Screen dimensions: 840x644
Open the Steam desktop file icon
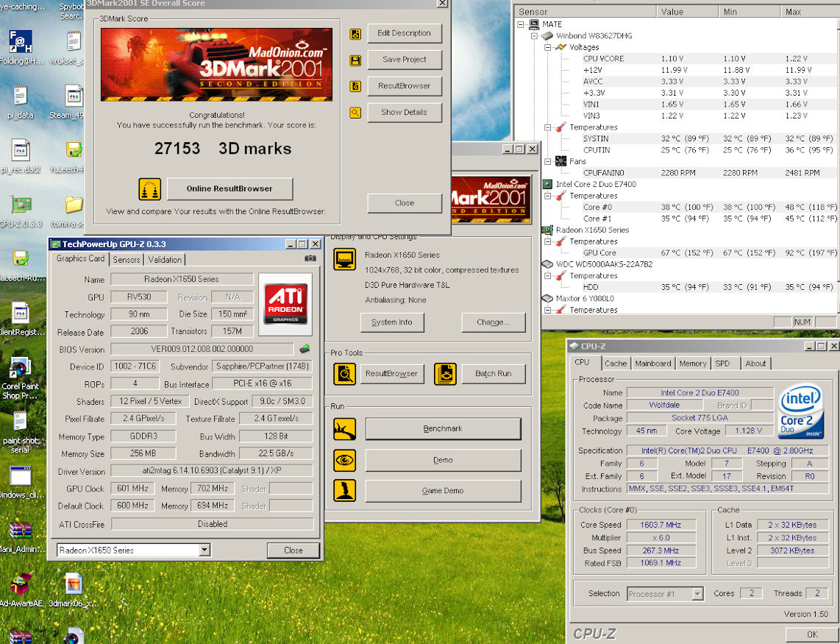tap(74, 96)
